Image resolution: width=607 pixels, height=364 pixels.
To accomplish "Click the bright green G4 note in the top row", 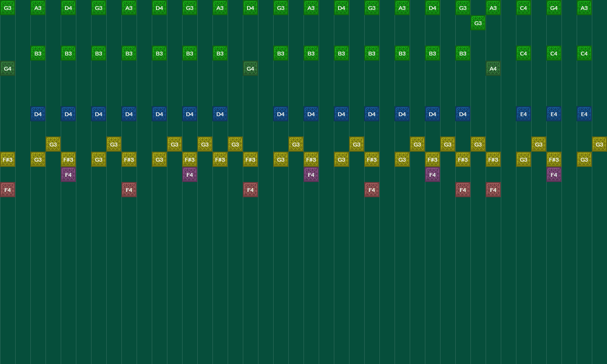I will click(554, 8).
